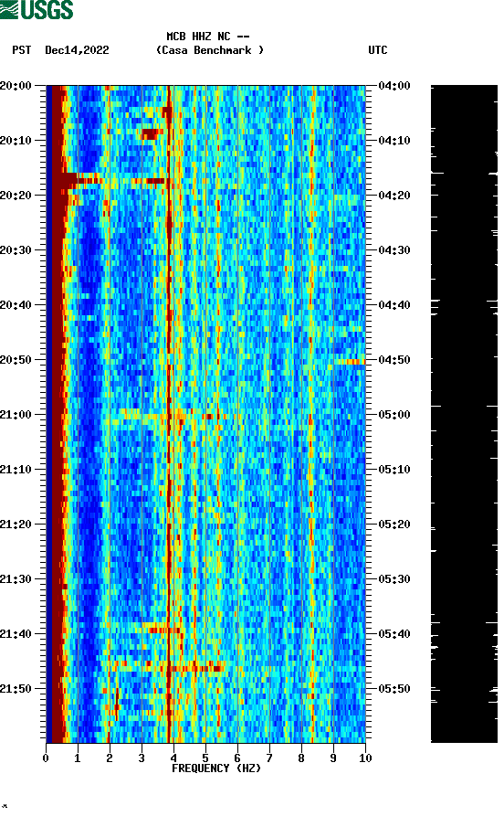Click the PST time label '20:50'
Screen dimensions: 504x816
[16, 360]
